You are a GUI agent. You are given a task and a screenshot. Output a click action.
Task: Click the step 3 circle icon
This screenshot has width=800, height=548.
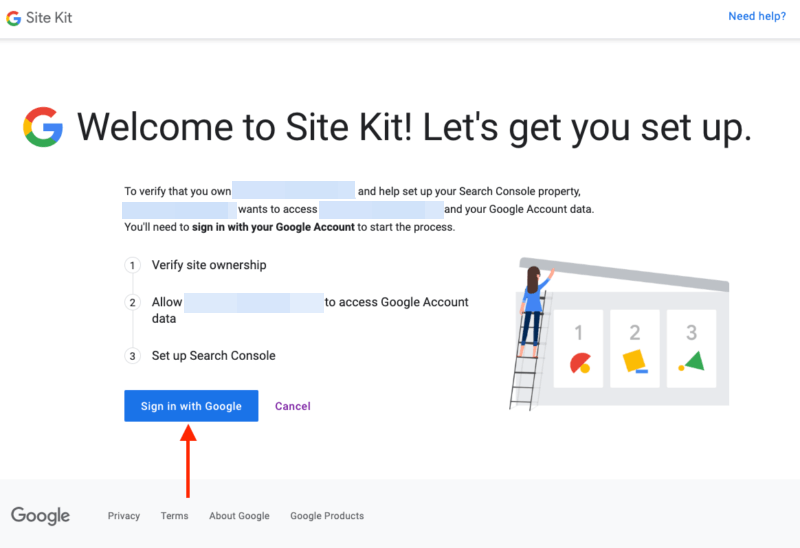[x=132, y=356]
